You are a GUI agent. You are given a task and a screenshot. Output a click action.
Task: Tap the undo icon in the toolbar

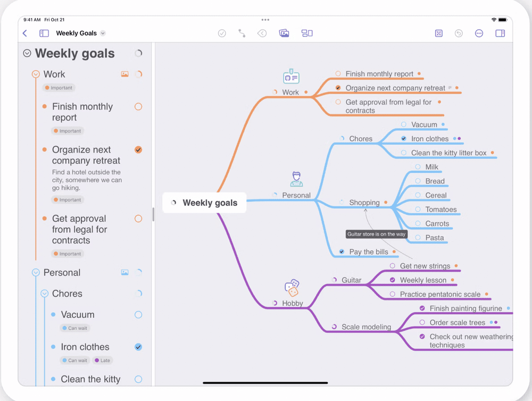tap(459, 33)
